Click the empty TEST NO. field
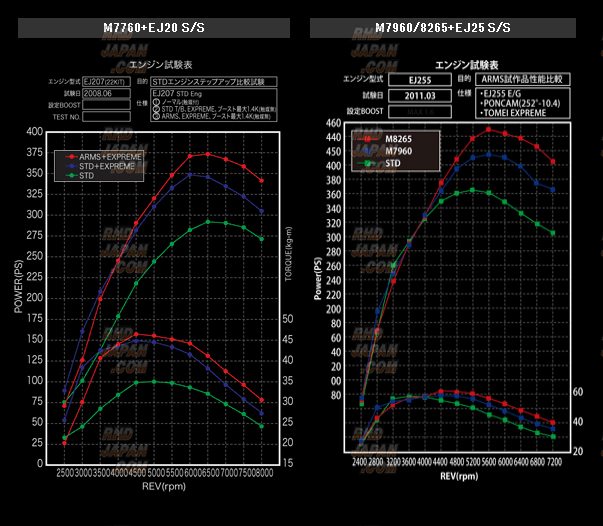The image size is (603, 526). tap(107, 117)
